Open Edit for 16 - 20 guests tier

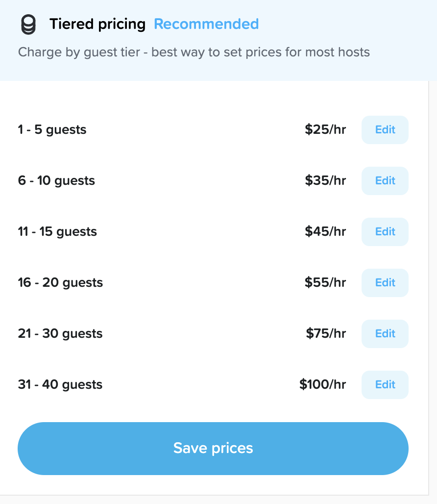coord(385,283)
